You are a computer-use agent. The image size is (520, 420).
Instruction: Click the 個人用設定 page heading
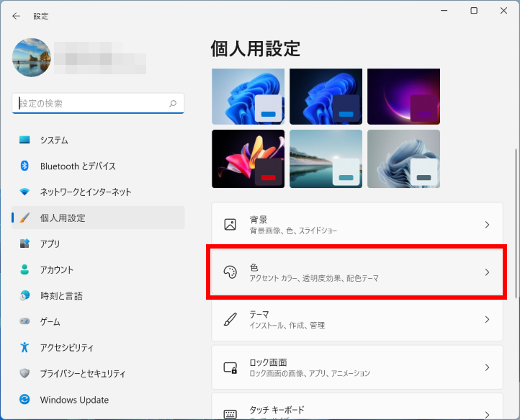256,49
